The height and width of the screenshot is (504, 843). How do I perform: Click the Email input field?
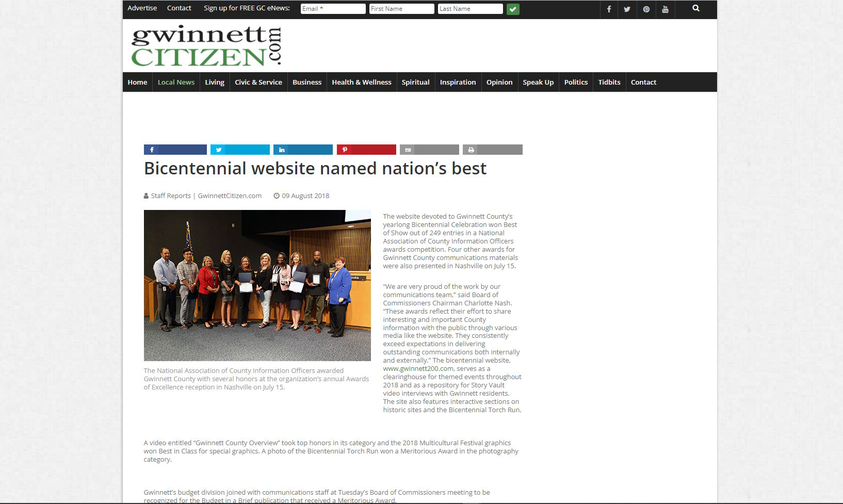point(333,9)
